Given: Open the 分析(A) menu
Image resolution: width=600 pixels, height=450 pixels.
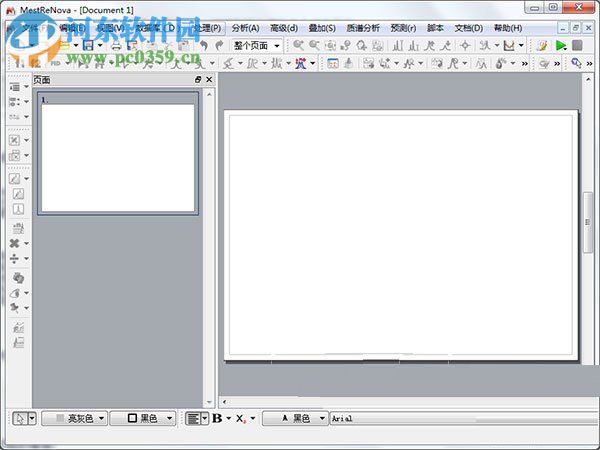Looking at the screenshot, I should click(x=245, y=28).
